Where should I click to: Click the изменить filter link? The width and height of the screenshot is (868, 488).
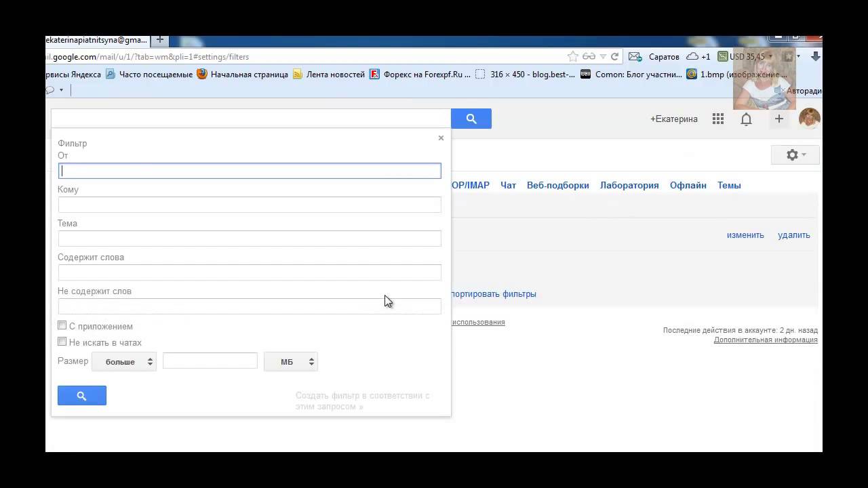click(745, 235)
